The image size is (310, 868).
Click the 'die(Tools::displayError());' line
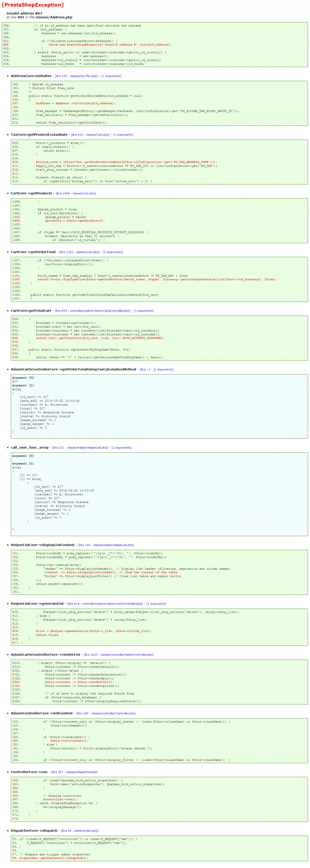[x=69, y=264]
